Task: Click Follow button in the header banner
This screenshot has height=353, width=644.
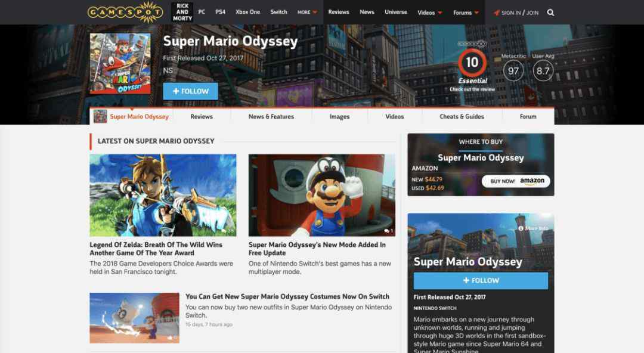Action: point(191,91)
